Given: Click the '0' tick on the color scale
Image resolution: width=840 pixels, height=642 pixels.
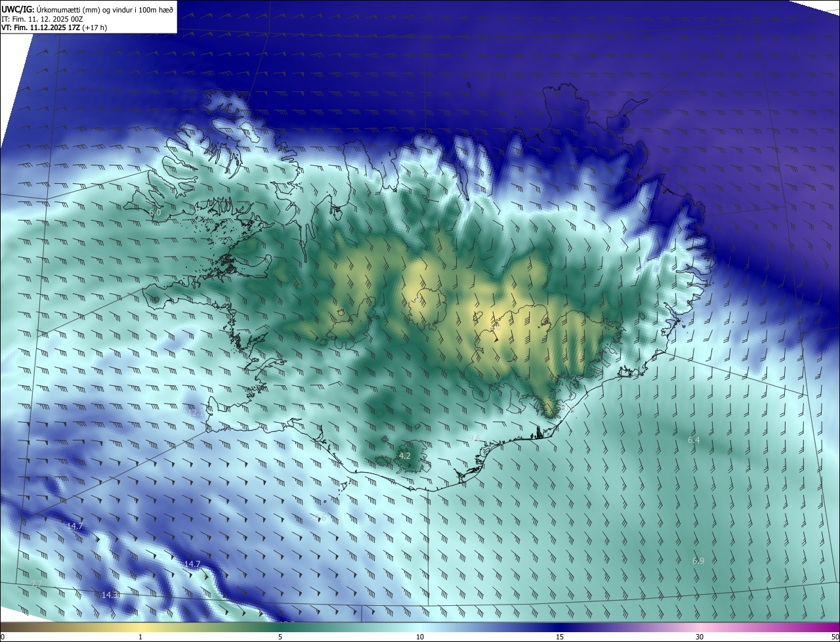Looking at the screenshot, I should coord(3,637).
